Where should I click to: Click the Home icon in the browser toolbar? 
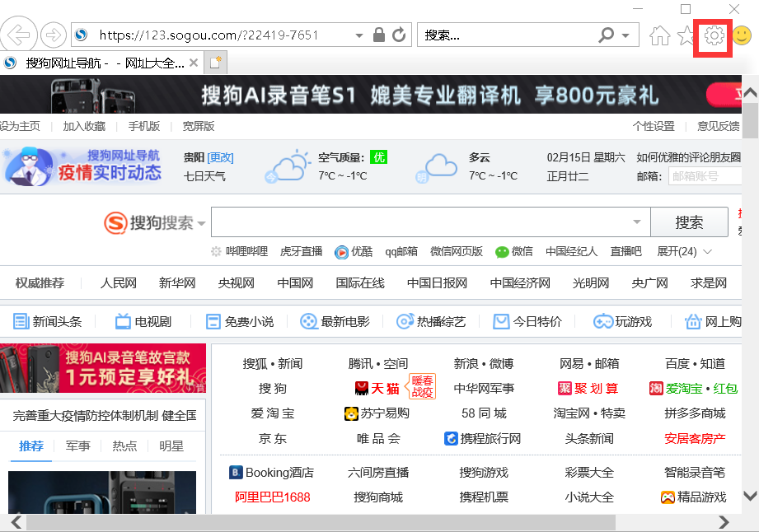(659, 35)
